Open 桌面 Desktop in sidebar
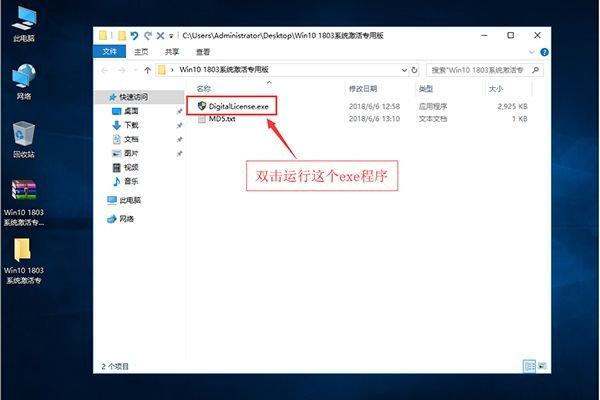This screenshot has width=600, height=400. pyautogui.click(x=131, y=111)
